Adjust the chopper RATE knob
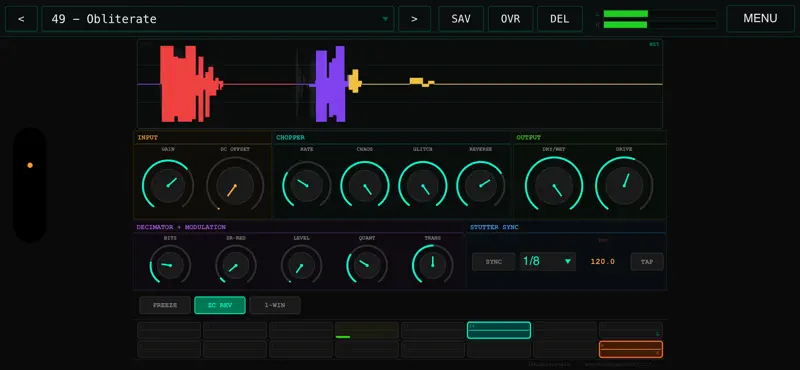 [306, 185]
